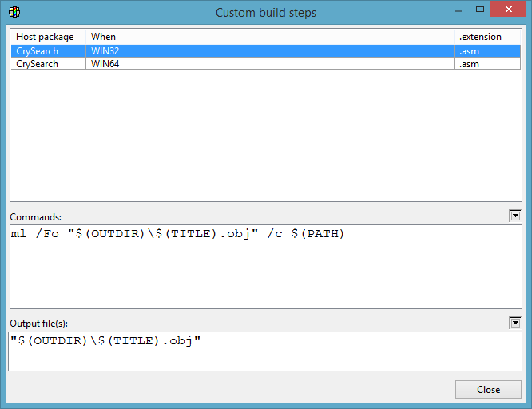532x409 pixels.
Task: Open the Output file(s) dropdown arrow
Action: pyautogui.click(x=515, y=322)
